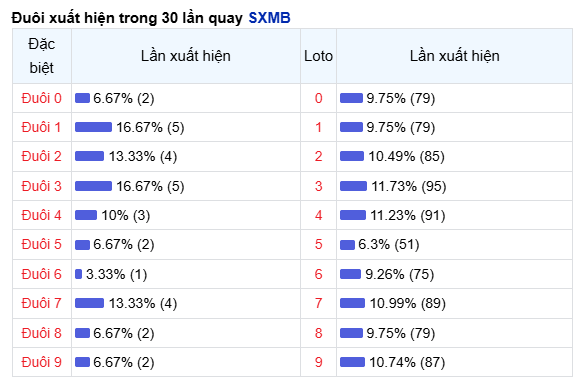Click the second Lần xuất hiện header
Image resolution: width=579 pixels, height=386 pixels.
coord(455,56)
